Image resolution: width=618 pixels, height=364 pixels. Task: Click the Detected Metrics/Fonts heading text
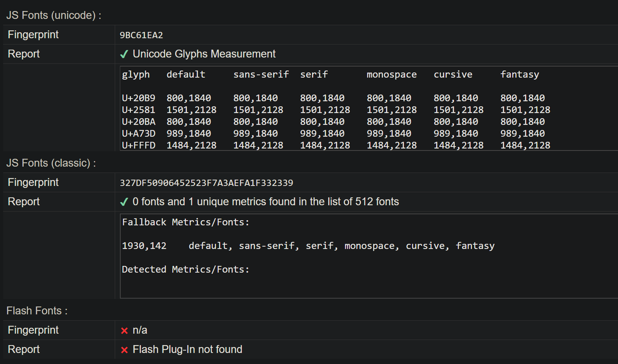pyautogui.click(x=185, y=269)
